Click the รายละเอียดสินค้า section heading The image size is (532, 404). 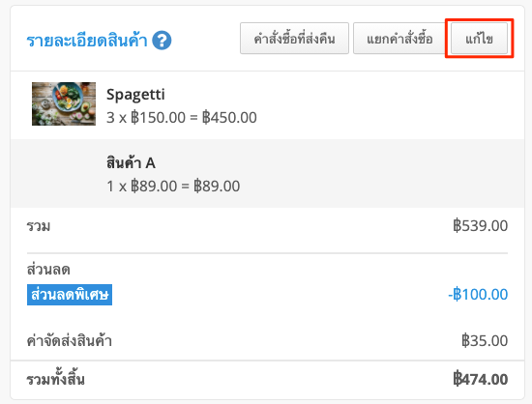(x=87, y=41)
